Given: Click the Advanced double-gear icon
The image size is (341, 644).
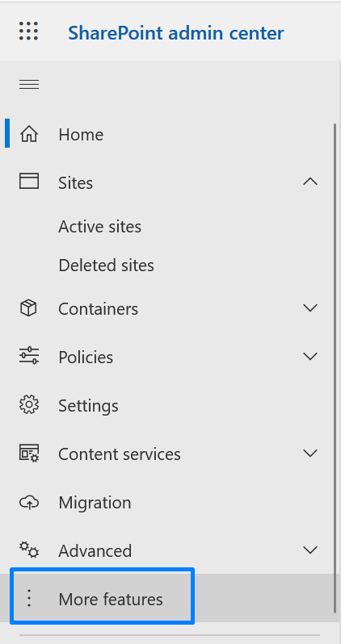Looking at the screenshot, I should pyautogui.click(x=29, y=550).
